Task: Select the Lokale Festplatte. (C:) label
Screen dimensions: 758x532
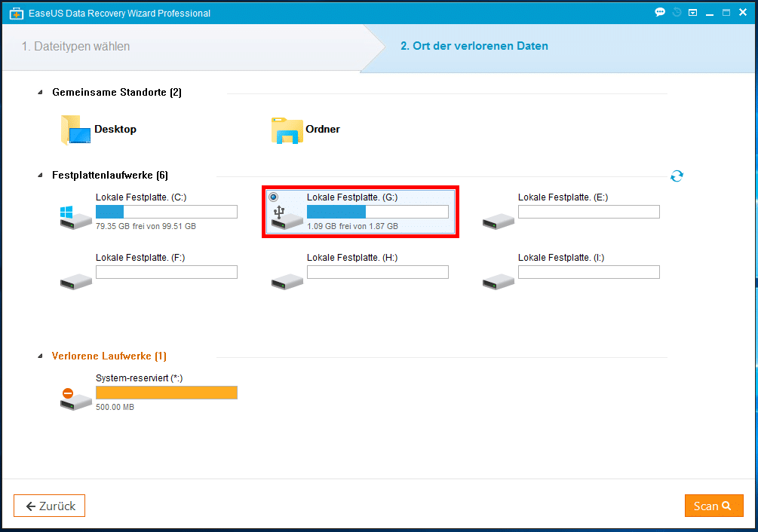Action: click(141, 197)
